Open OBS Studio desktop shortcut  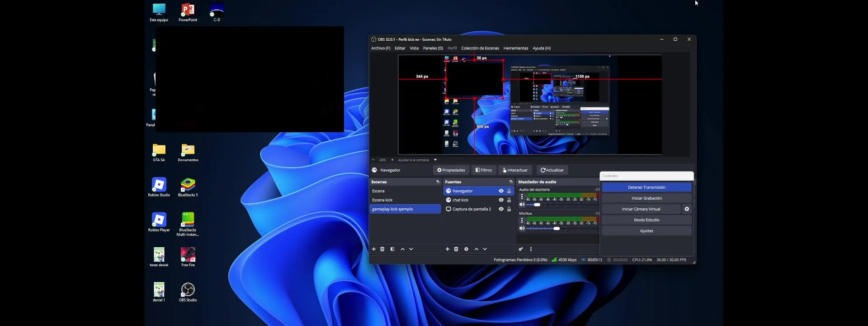(188, 292)
